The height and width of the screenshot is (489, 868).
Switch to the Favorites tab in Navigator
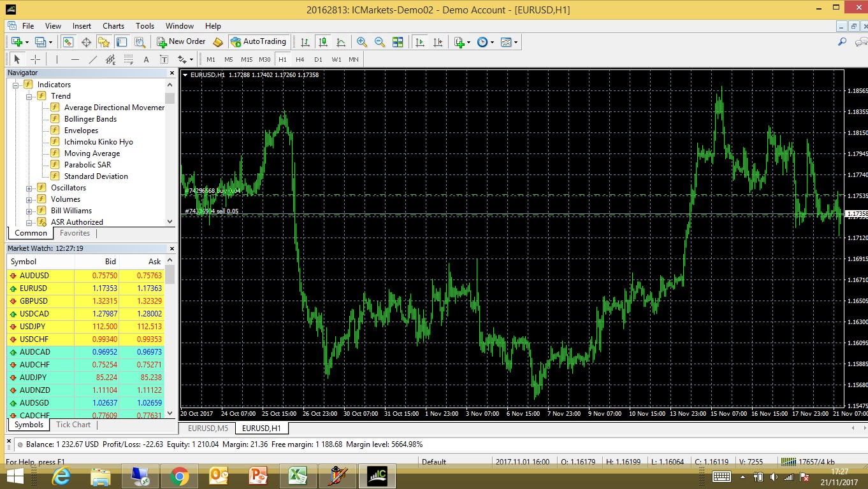(x=75, y=233)
